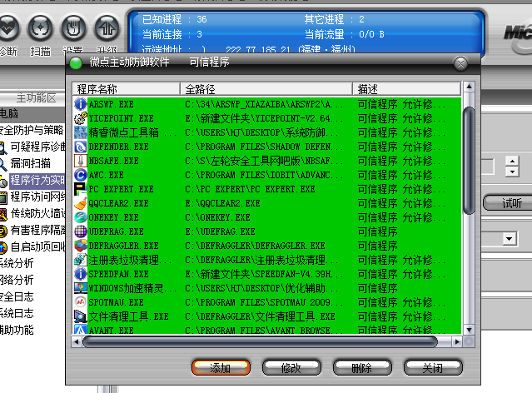
Task: Click the list's vertical scroll down arrow
Action: (469, 329)
